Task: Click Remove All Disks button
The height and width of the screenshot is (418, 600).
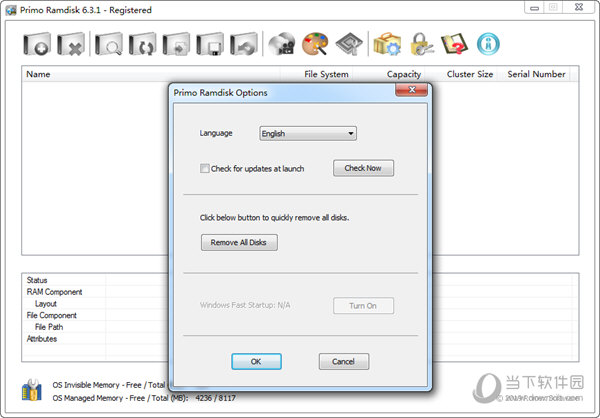Action: click(x=239, y=242)
